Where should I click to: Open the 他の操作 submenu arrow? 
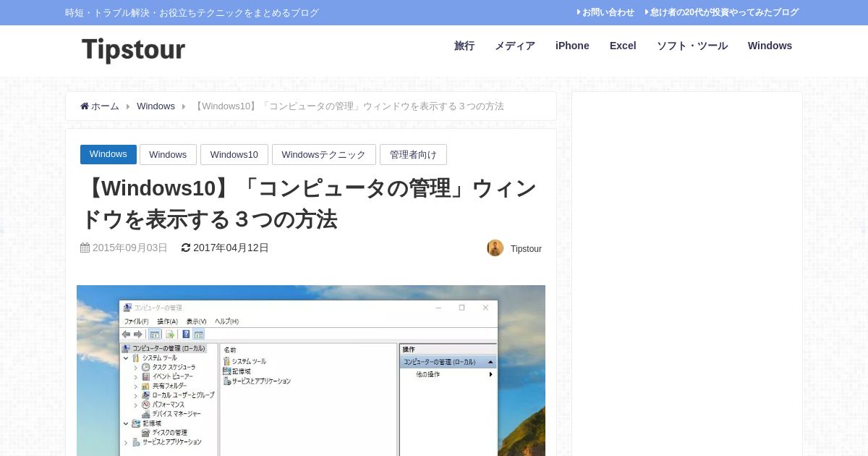point(490,374)
